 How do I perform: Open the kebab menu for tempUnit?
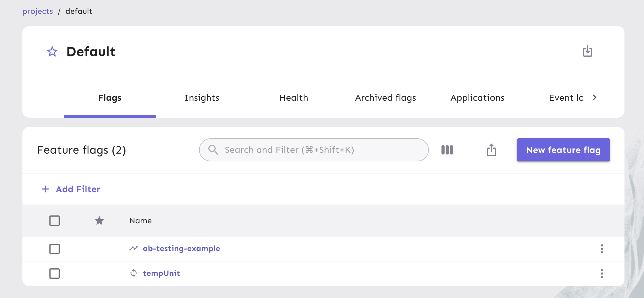(x=602, y=273)
